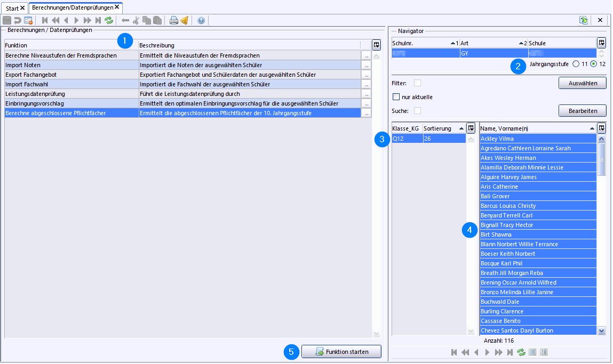Open details button for Einbringungsvorschlag row
613x364 pixels.
[367, 103]
